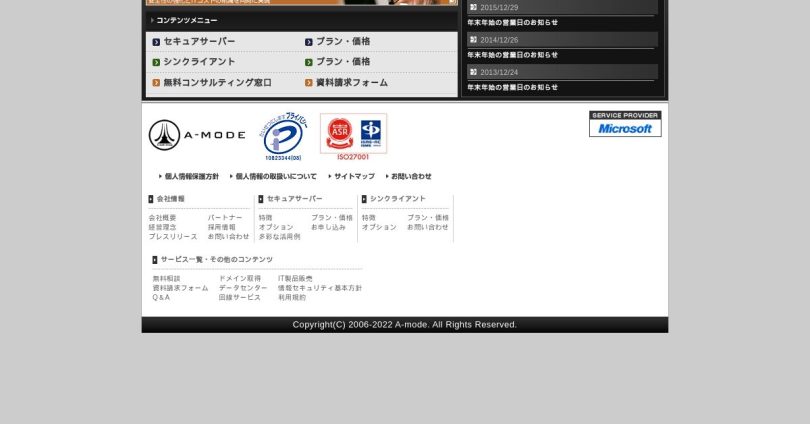Viewport: 810px width, 424px height.
Task: Open the Q&A link
Action: (161, 297)
